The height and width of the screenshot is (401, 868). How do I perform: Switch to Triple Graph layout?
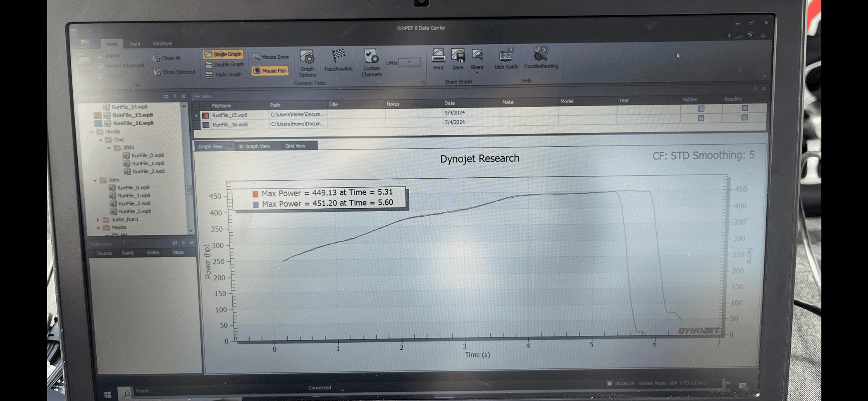pos(224,74)
